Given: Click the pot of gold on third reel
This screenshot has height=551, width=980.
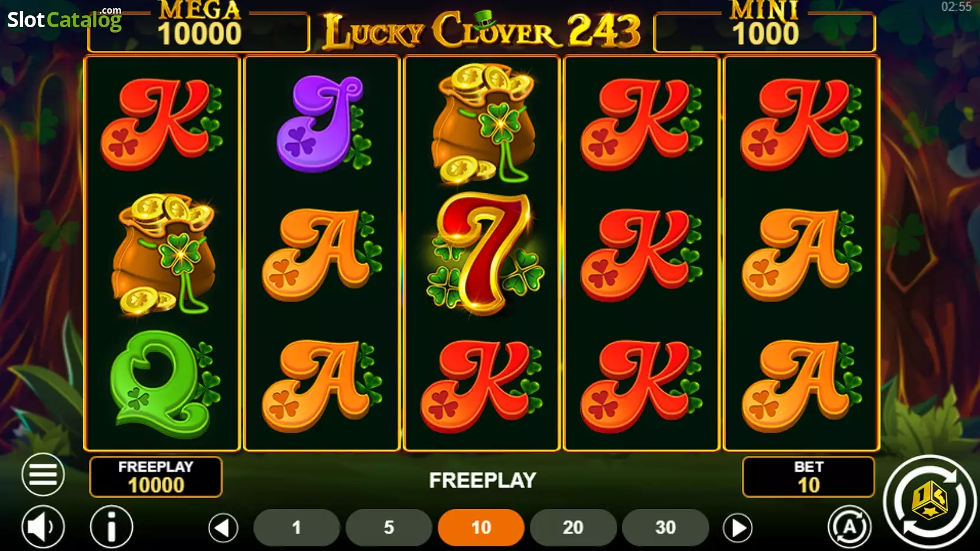Looking at the screenshot, I should pyautogui.click(x=483, y=123).
